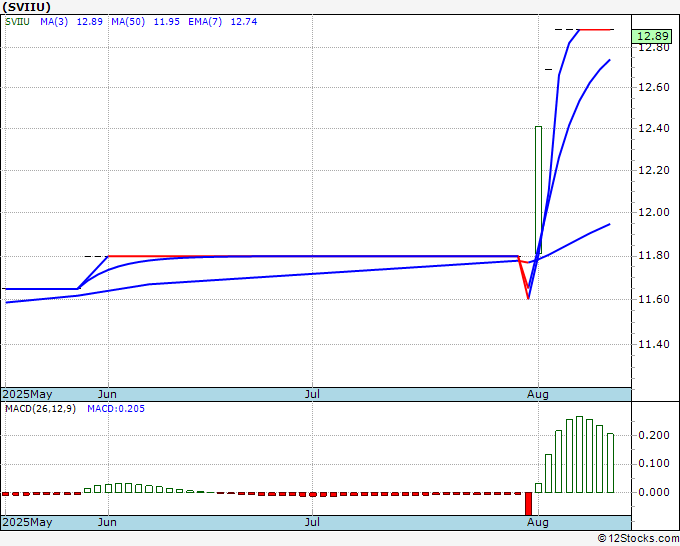Image resolution: width=680 pixels, height=546 pixels.
Task: Click Aug on the price chart date axis
Action: click(x=538, y=394)
